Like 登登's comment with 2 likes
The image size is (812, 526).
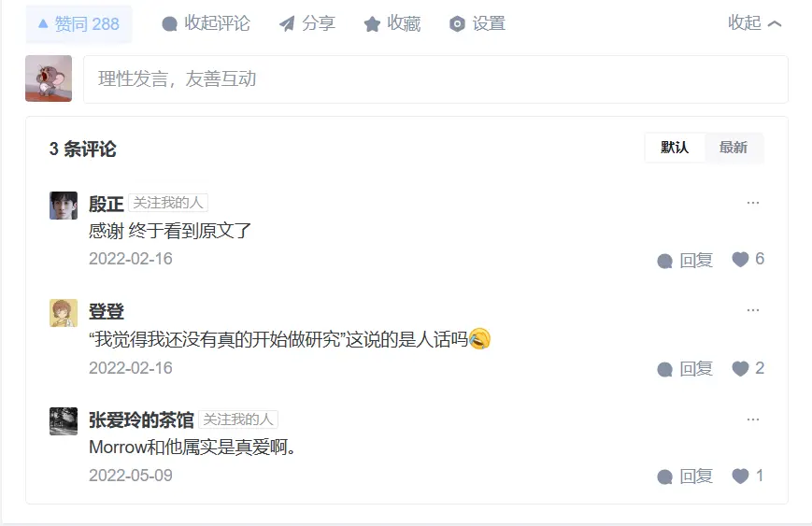[748, 368]
